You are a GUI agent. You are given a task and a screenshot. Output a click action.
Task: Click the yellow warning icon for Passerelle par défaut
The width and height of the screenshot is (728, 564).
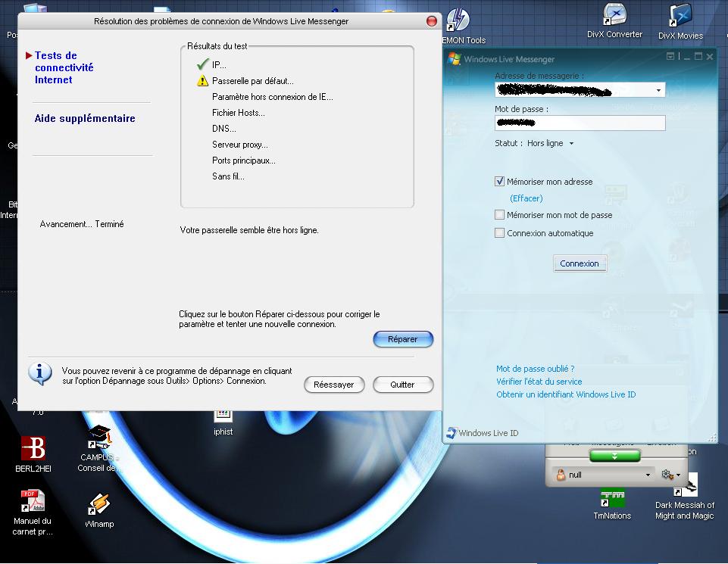pos(202,81)
